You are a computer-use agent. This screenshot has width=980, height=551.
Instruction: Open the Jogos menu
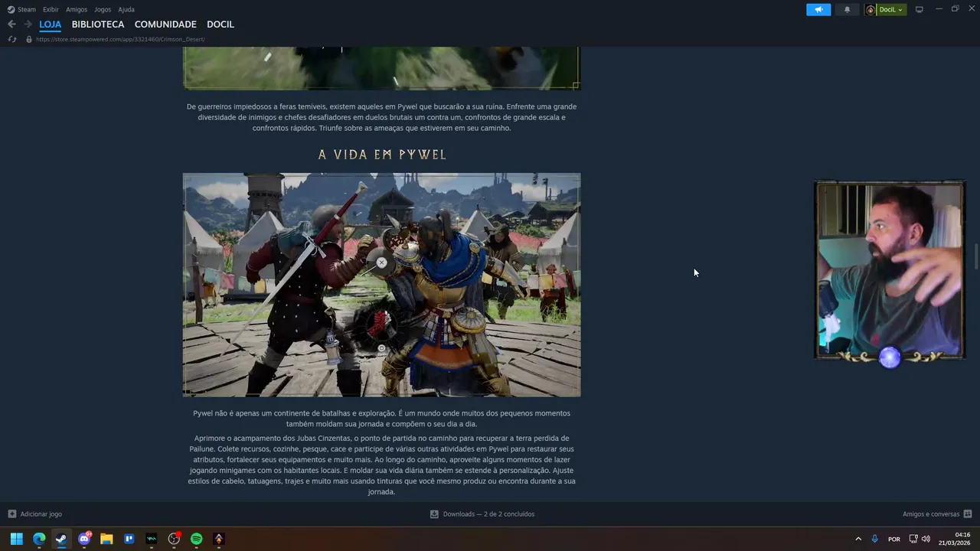point(103,9)
